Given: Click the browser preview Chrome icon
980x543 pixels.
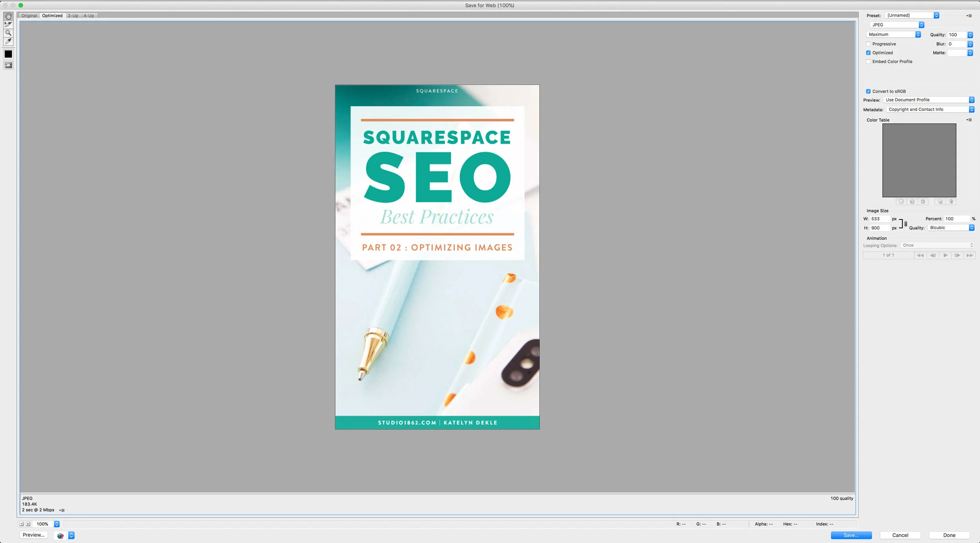Looking at the screenshot, I should point(60,536).
